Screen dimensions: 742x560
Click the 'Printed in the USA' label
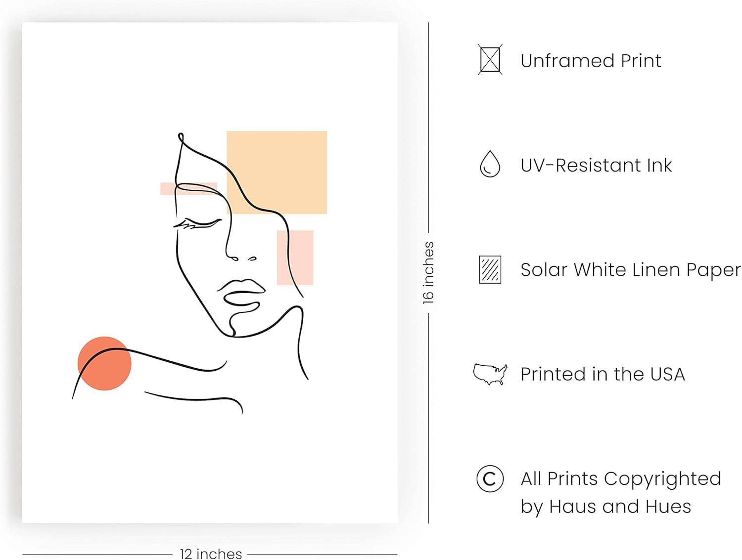(603, 374)
